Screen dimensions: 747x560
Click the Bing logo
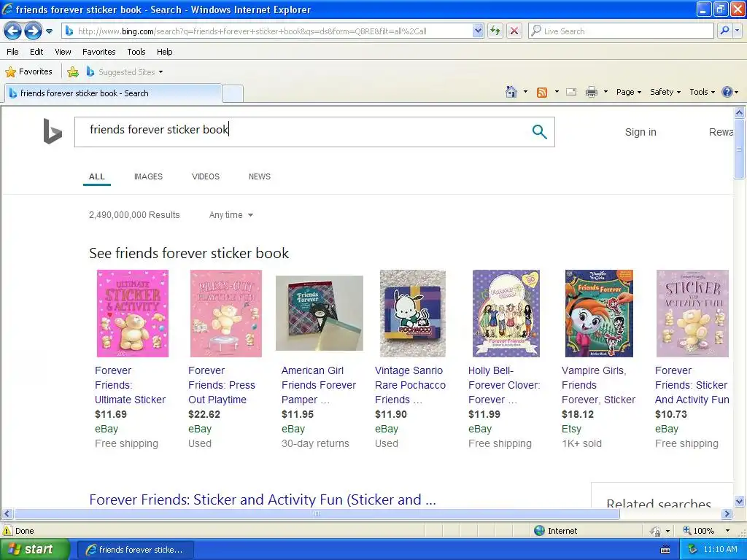click(x=53, y=131)
